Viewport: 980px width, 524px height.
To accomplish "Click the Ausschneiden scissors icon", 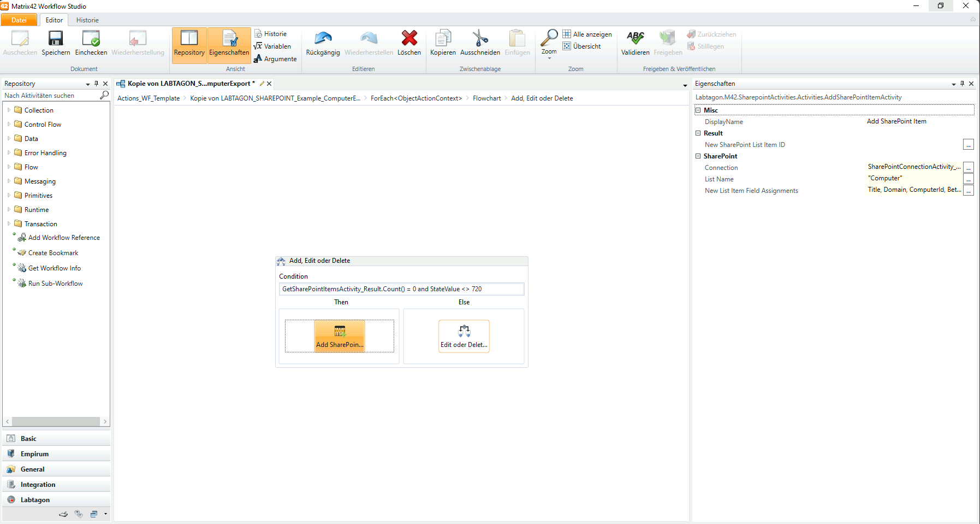I will coord(480,39).
